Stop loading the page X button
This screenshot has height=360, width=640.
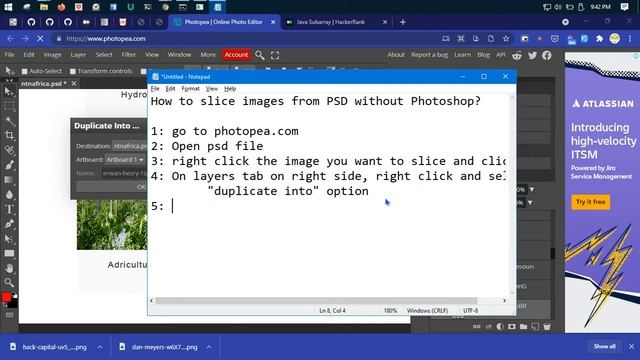coord(40,38)
